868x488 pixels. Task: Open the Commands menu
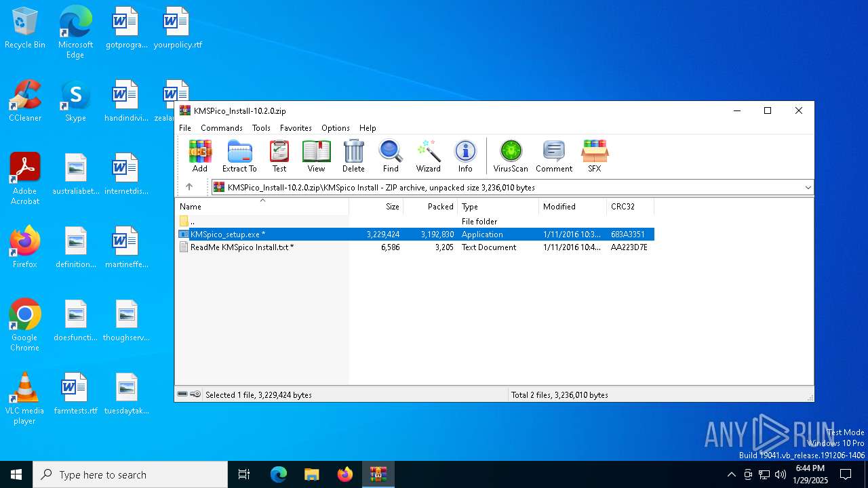point(222,128)
